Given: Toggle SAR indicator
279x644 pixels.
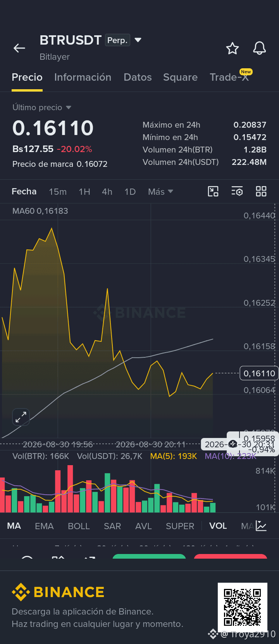Looking at the screenshot, I should 112,526.
